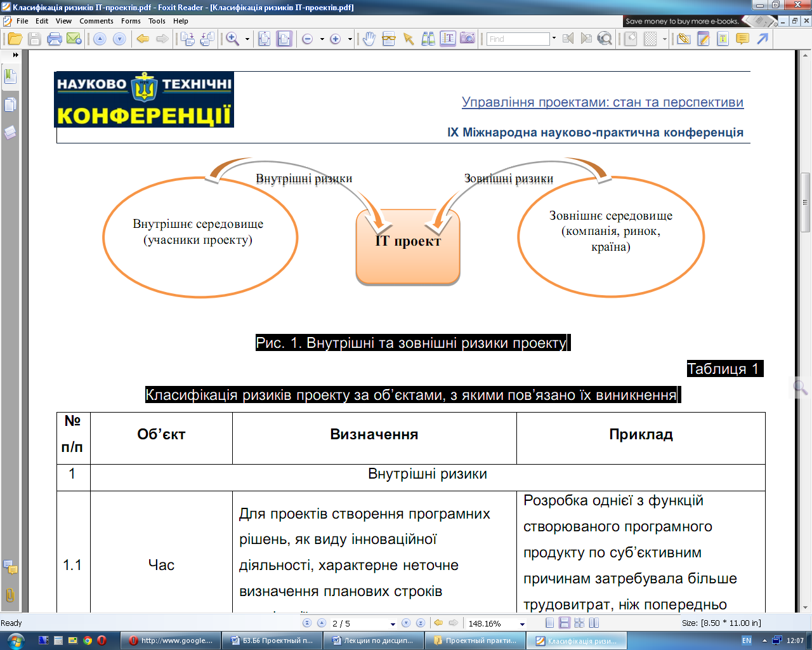Select the Select Annotation arrow tool
812x650 pixels.
tap(409, 39)
